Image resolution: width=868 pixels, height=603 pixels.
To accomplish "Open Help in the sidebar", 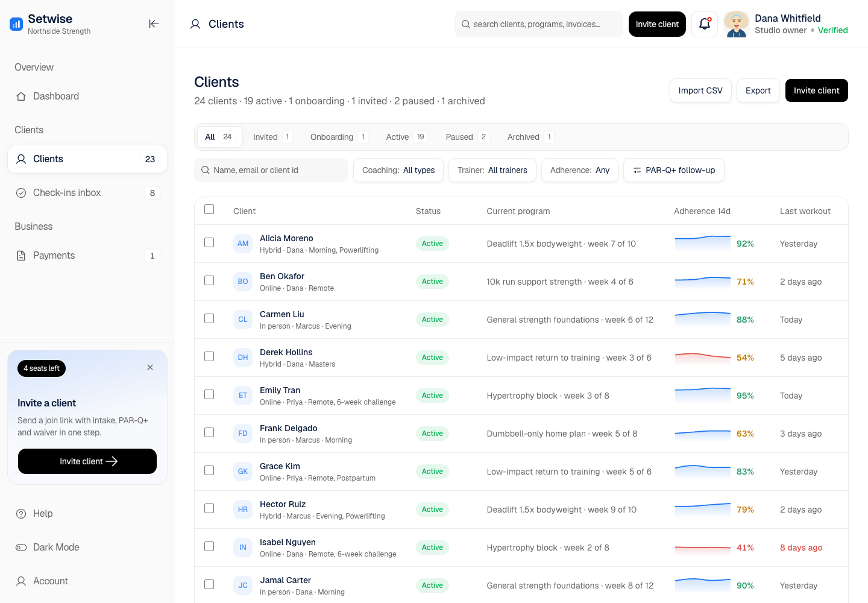I will pos(87,514).
